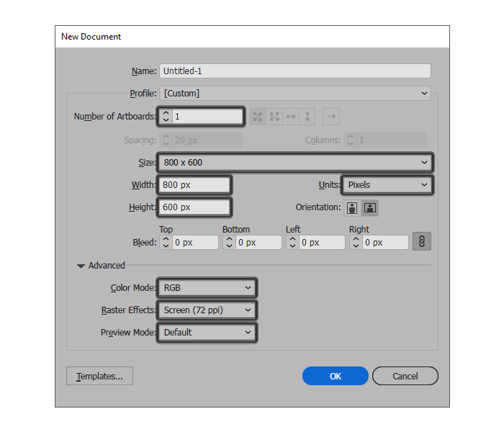504x432 pixels.
Task: Click the Cancel button
Action: pyautogui.click(x=405, y=376)
